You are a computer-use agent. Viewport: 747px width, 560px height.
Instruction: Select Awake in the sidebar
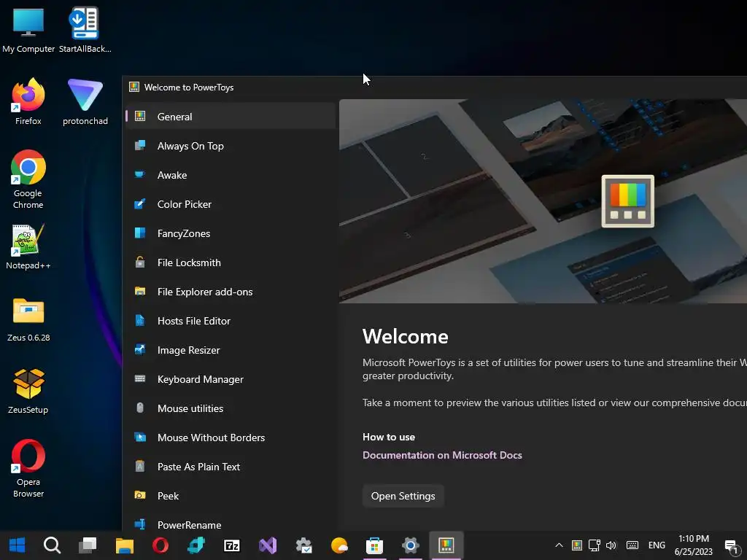pyautogui.click(x=231, y=175)
